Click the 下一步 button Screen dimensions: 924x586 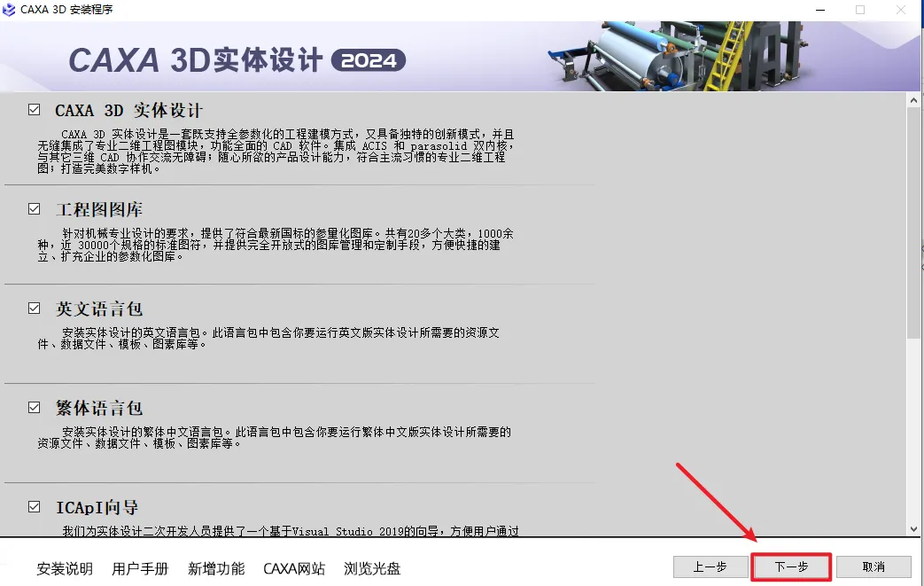791,567
